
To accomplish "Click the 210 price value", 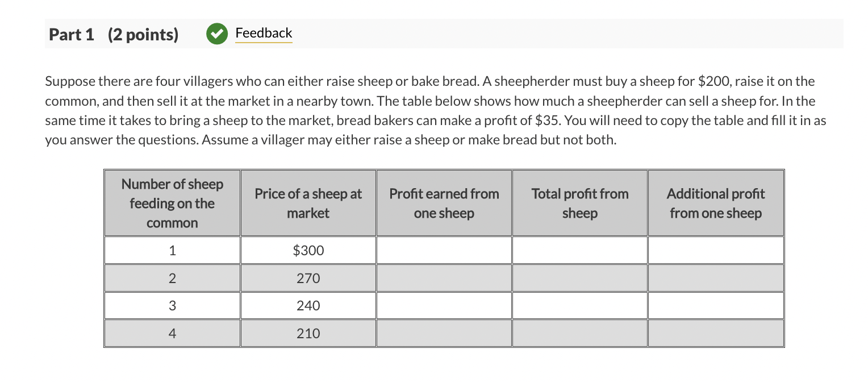I will 308,333.
